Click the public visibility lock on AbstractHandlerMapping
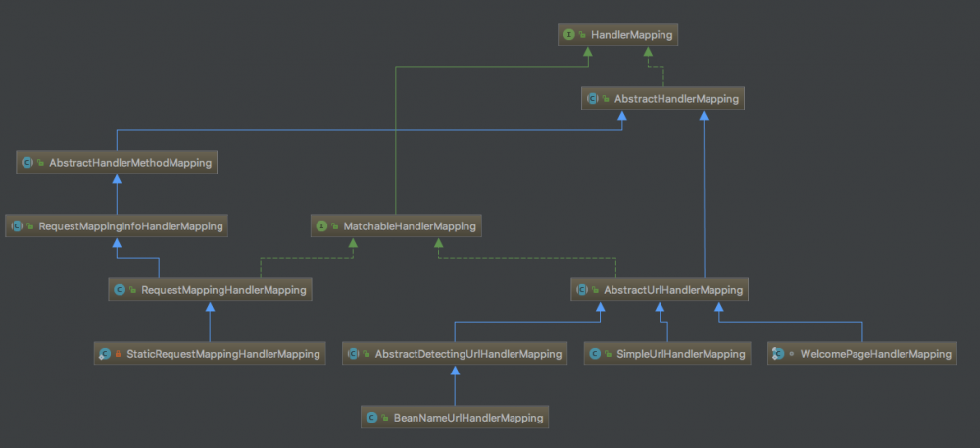 (606, 99)
